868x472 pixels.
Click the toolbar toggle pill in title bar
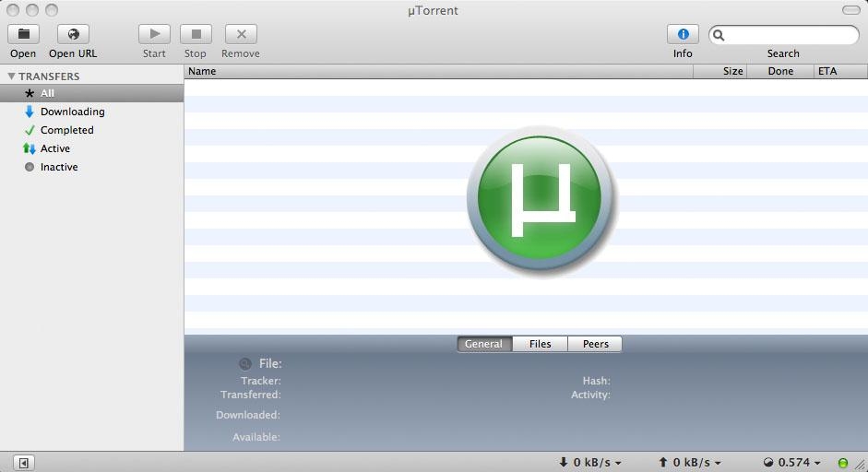pos(850,10)
